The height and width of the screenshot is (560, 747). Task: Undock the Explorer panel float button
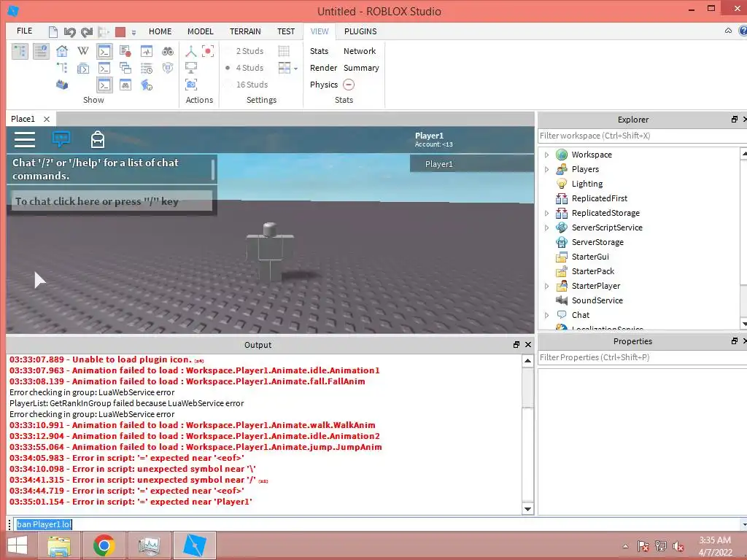(735, 120)
